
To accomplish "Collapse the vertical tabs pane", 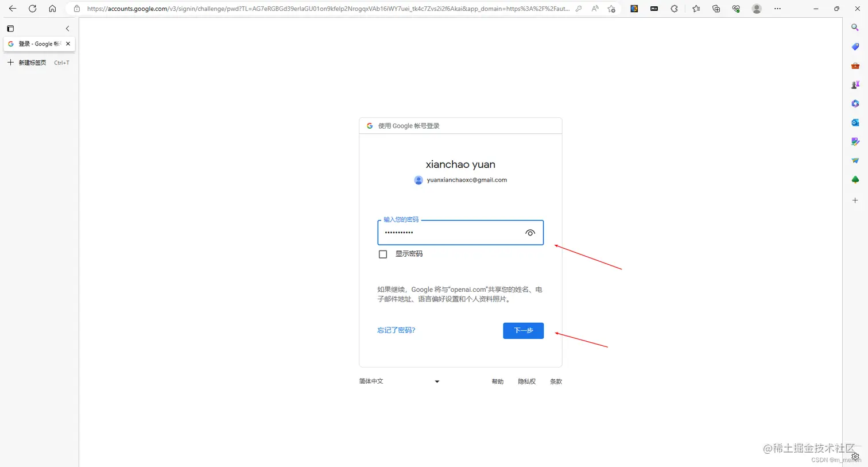I will click(67, 28).
